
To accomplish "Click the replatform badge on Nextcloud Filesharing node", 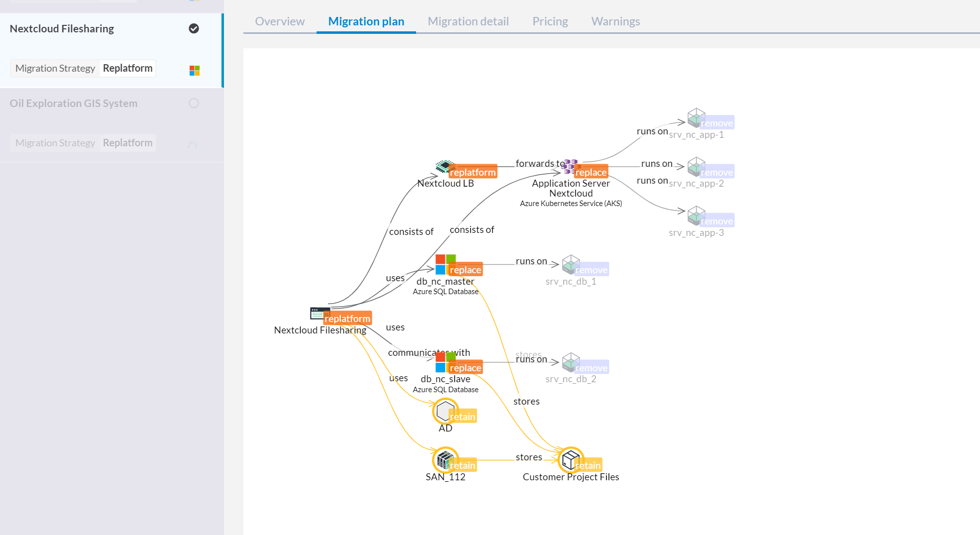I will pos(347,318).
